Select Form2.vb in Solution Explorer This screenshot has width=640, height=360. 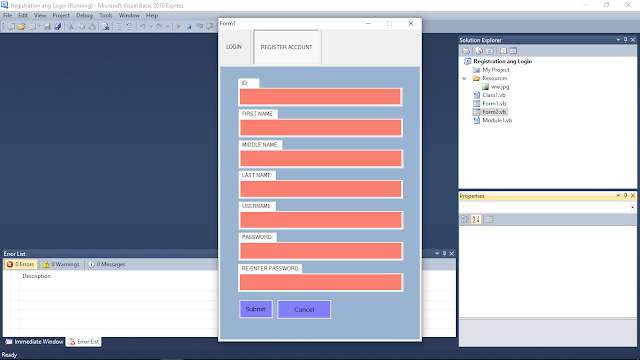tap(494, 112)
